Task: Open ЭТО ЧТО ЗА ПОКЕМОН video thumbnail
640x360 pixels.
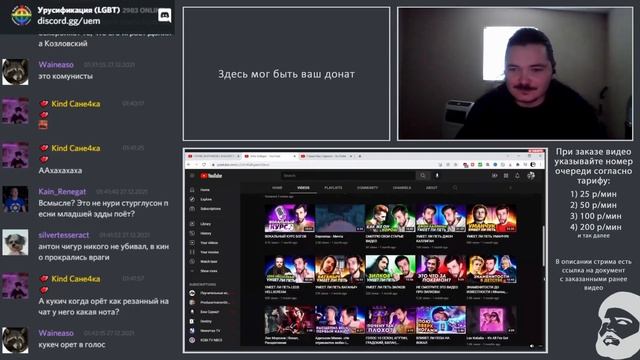Action: tap(441, 269)
